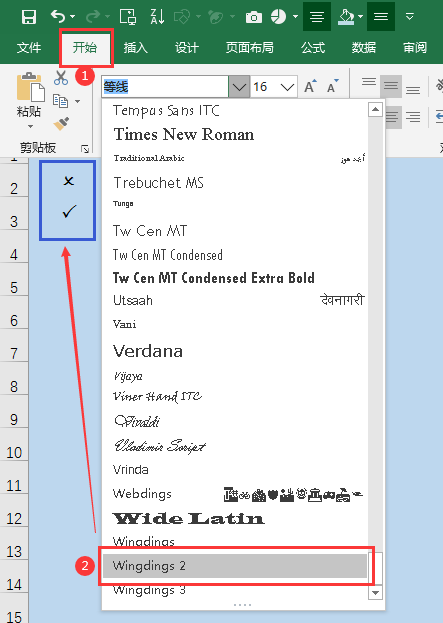Choose Wingdings 2 from font list
The image size is (443, 623).
point(235,565)
